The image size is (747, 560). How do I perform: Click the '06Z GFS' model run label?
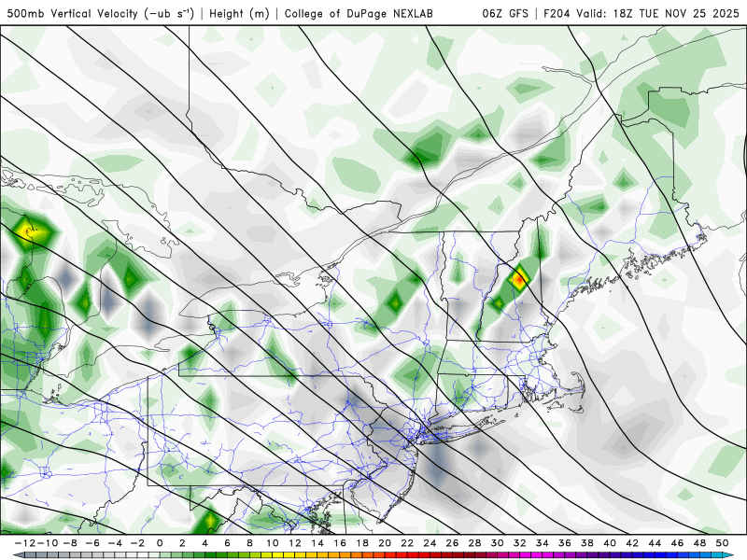(505, 13)
